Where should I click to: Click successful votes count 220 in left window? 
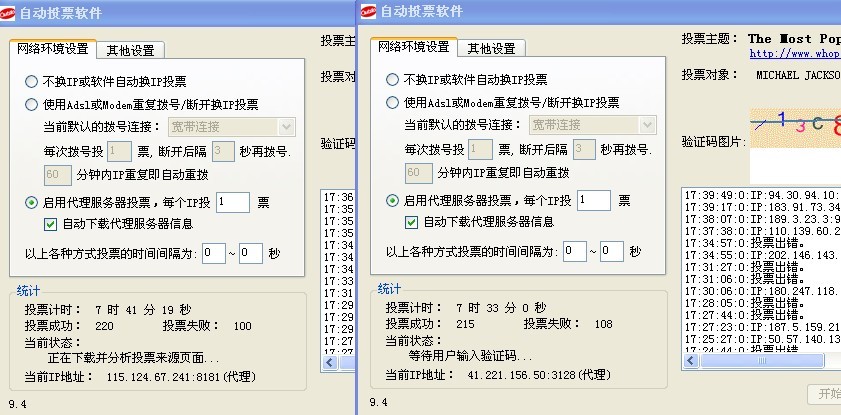coord(104,326)
